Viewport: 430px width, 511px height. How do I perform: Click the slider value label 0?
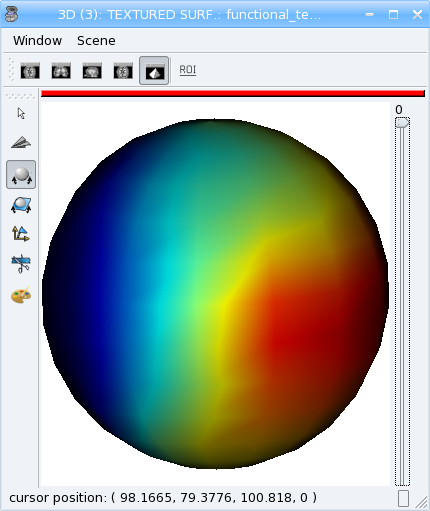click(x=399, y=109)
